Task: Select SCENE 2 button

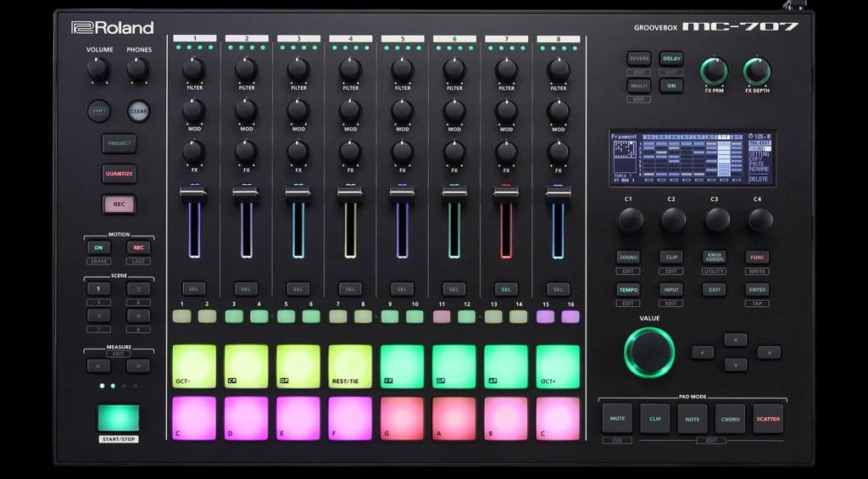Action: [x=138, y=288]
